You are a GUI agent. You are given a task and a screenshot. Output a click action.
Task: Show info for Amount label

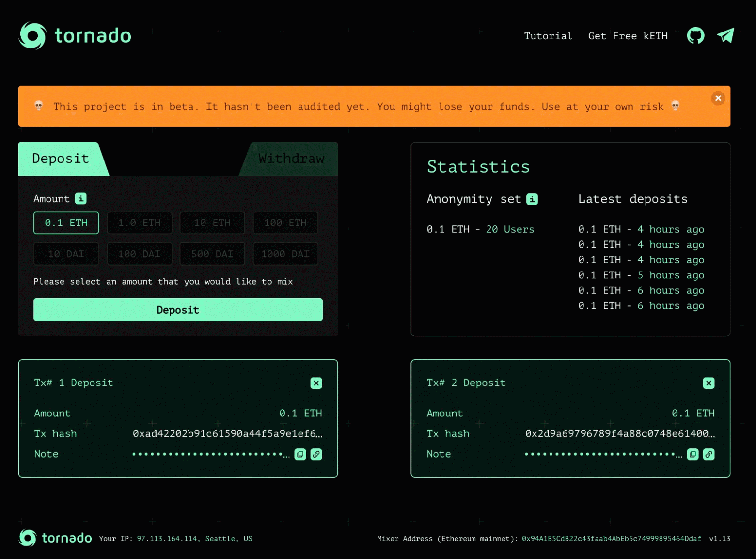(x=80, y=199)
